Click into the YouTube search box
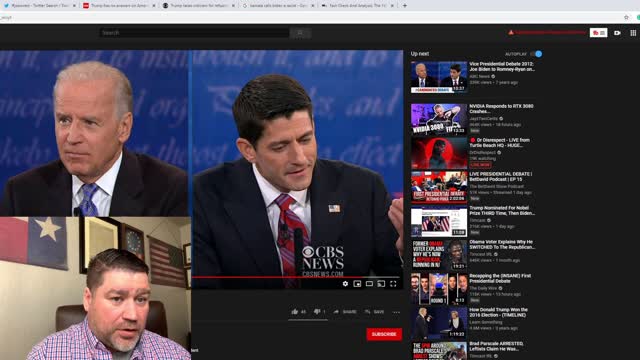This screenshot has width=640, height=360. click(x=194, y=33)
